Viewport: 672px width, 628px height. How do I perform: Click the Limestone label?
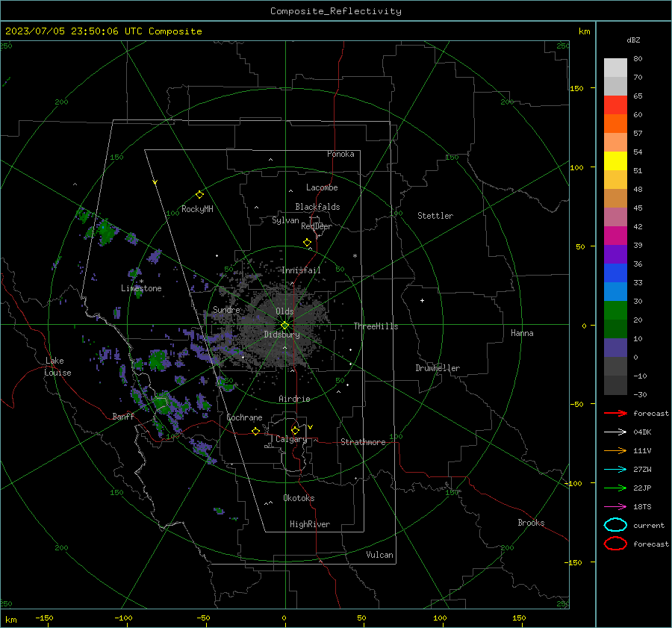point(141,288)
